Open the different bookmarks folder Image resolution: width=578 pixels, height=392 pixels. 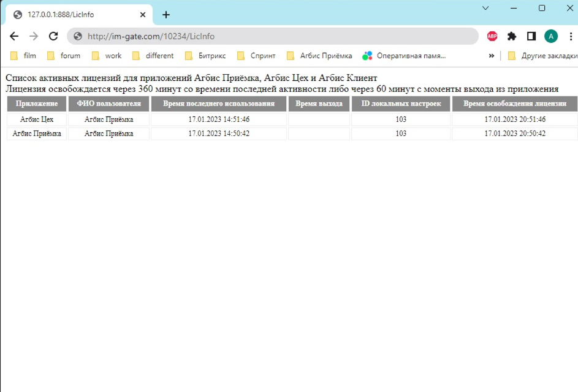click(153, 56)
